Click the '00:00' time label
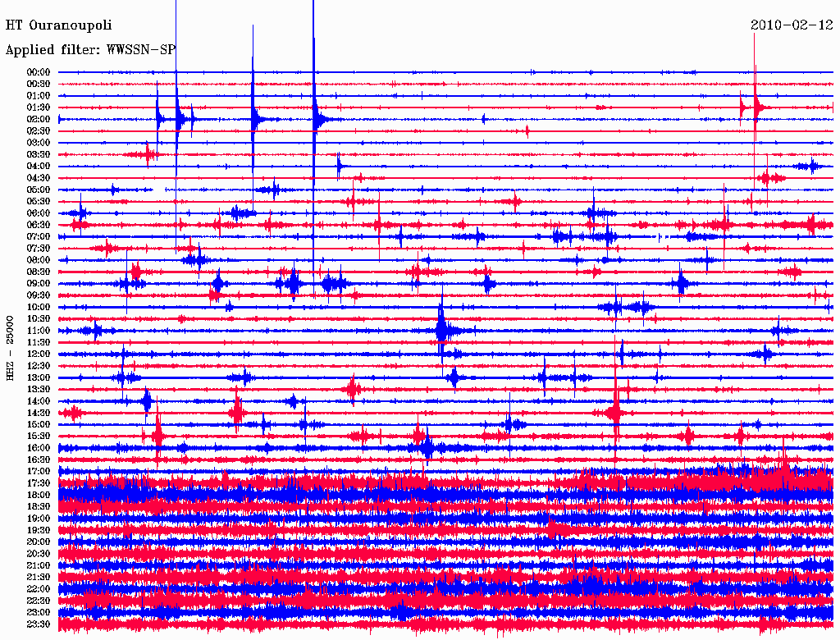 (x=38, y=72)
